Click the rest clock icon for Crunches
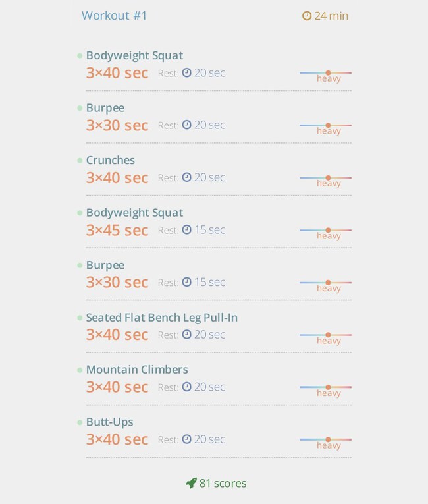The image size is (428, 504). click(x=187, y=177)
